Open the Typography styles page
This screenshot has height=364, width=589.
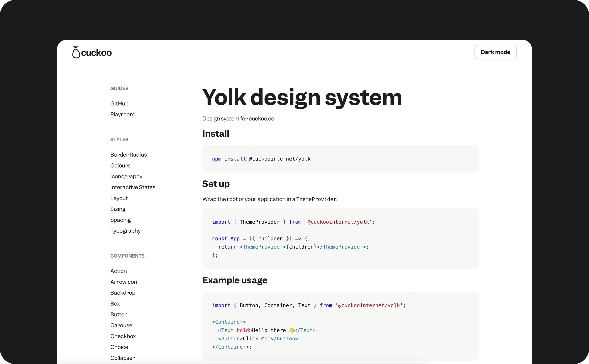coord(125,231)
